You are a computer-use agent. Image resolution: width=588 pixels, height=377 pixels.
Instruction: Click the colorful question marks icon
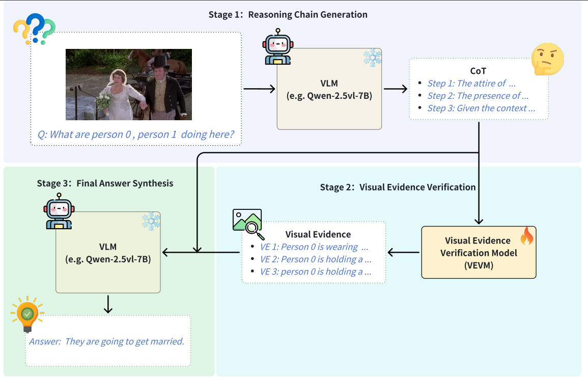[34, 29]
